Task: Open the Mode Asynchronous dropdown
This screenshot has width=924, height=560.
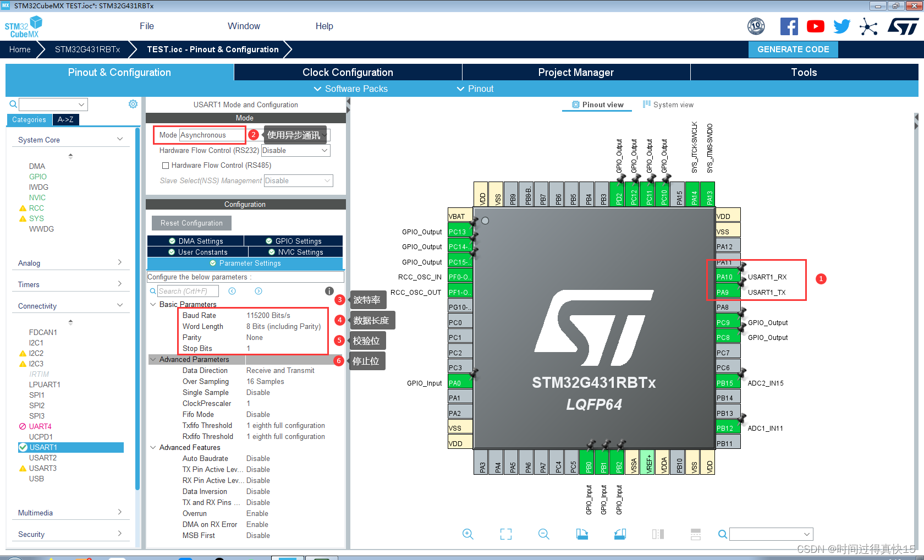Action: click(255, 135)
